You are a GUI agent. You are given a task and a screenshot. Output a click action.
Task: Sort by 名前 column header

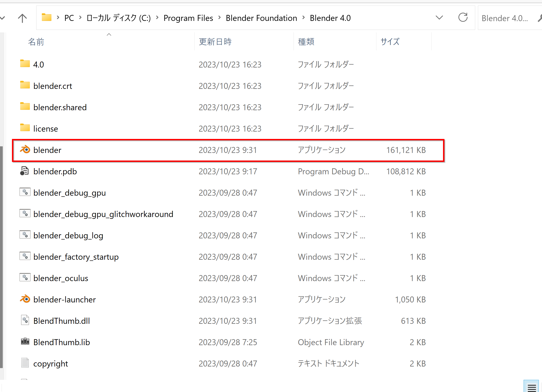click(36, 42)
